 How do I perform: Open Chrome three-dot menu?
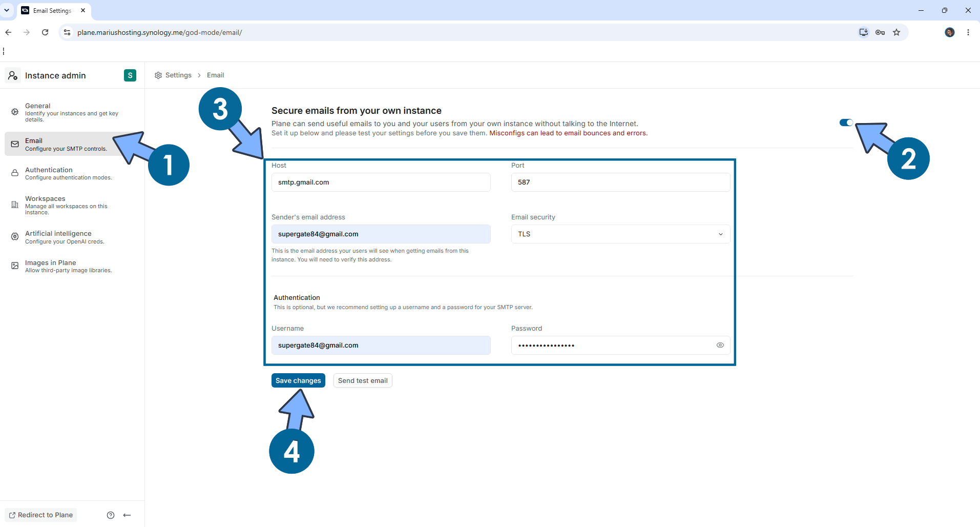968,32
